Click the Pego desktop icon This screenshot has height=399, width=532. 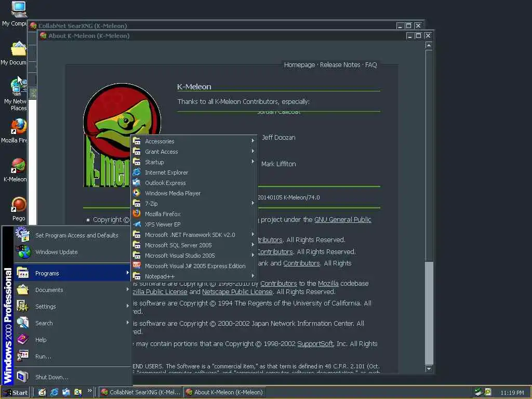click(x=18, y=205)
